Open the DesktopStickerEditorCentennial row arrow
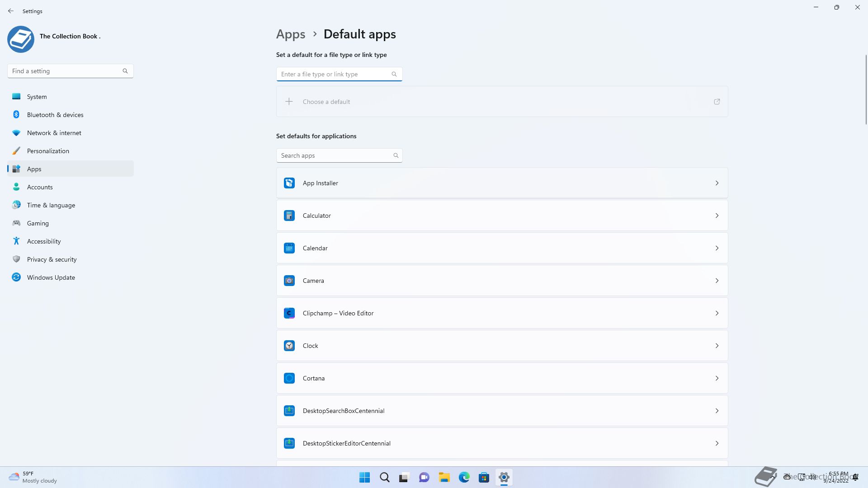Image resolution: width=868 pixels, height=488 pixels. click(717, 443)
